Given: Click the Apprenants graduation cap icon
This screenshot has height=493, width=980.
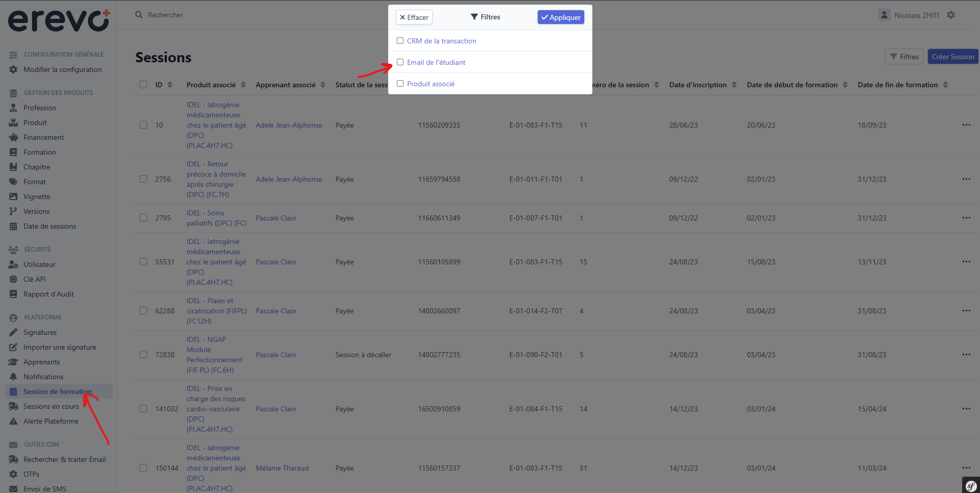Looking at the screenshot, I should [x=13, y=362].
